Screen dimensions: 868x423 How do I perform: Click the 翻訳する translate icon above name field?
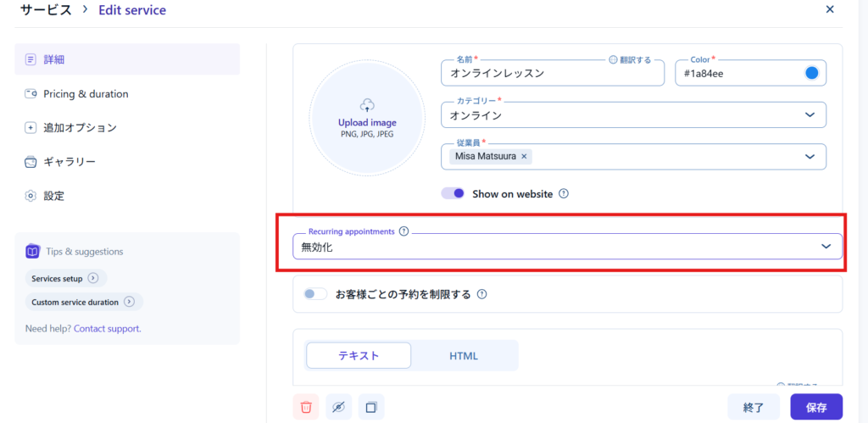[x=613, y=60]
